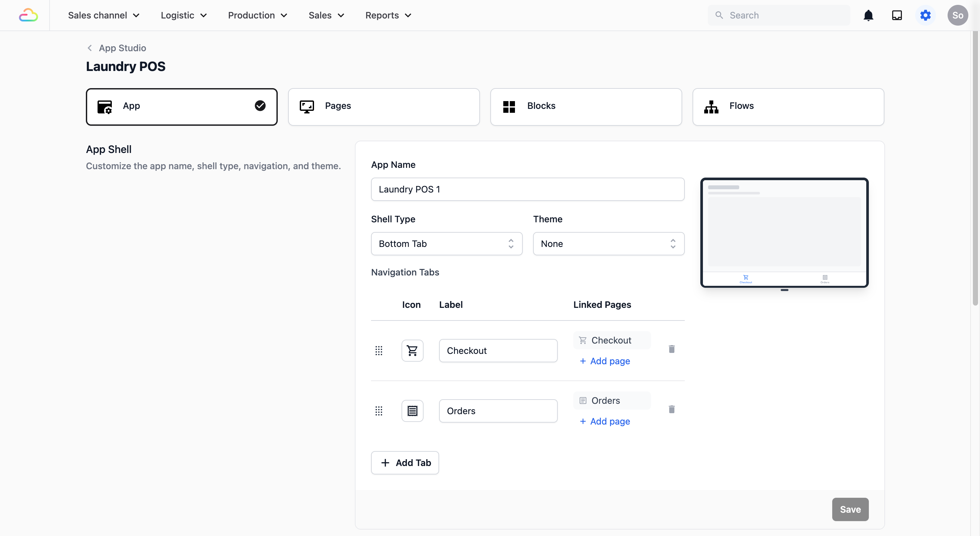Screen dimensions: 980x536
Task: Switch to the Pages section
Action: (383, 107)
